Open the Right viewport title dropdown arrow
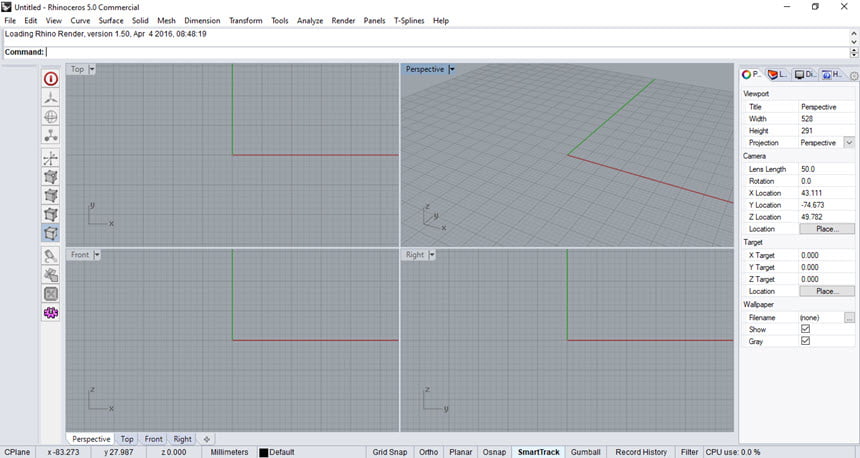The height and width of the screenshot is (458, 860). (432, 255)
